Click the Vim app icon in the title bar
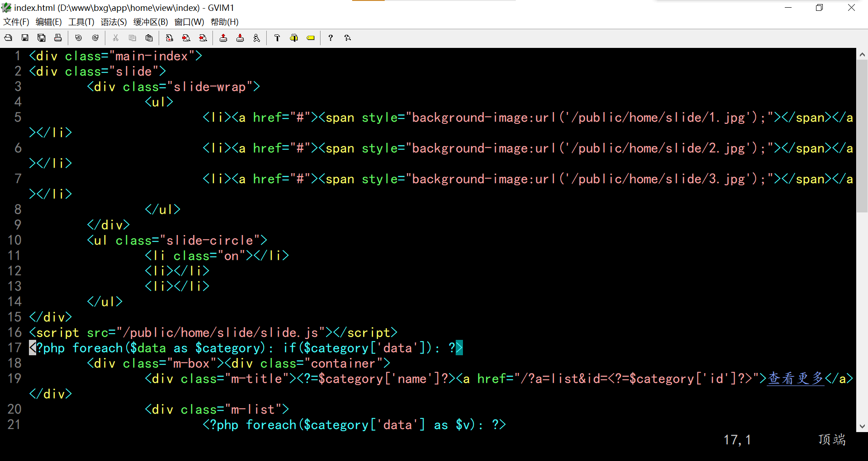 pyautogui.click(x=6, y=8)
